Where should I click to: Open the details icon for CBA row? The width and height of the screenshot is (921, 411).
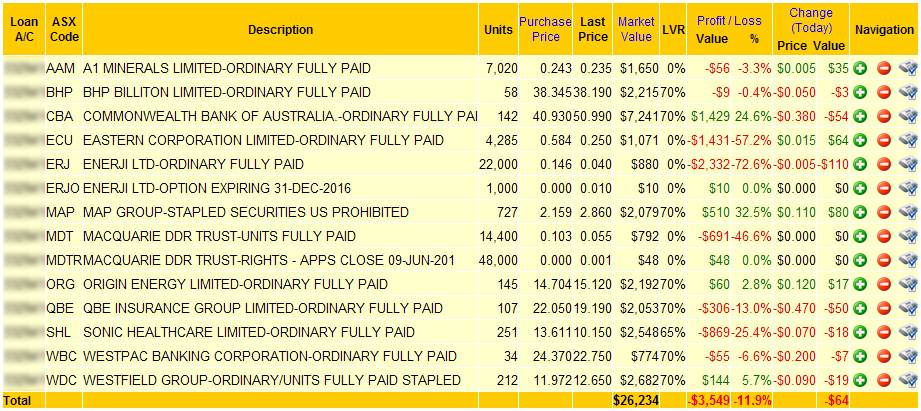point(907,116)
